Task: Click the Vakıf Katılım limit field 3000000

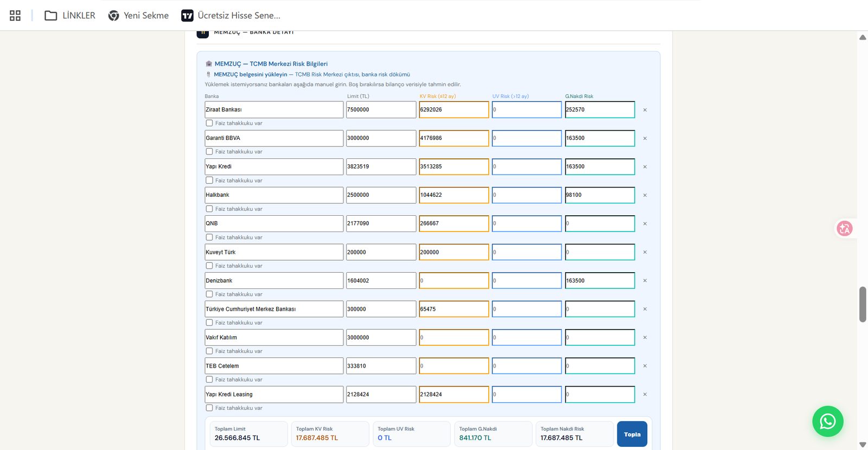Action: tap(381, 337)
